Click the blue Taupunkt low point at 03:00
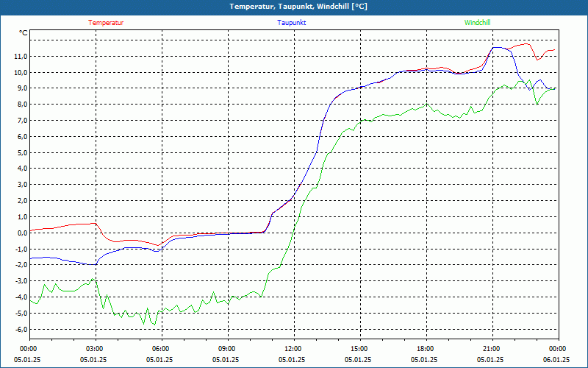588x368 pixels. [96, 264]
